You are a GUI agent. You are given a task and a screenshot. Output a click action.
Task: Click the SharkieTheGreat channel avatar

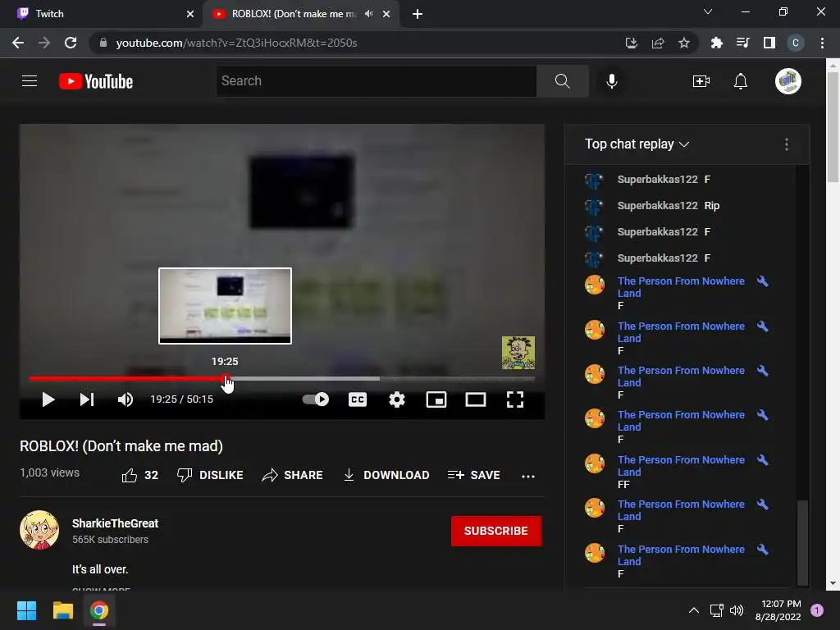point(39,530)
